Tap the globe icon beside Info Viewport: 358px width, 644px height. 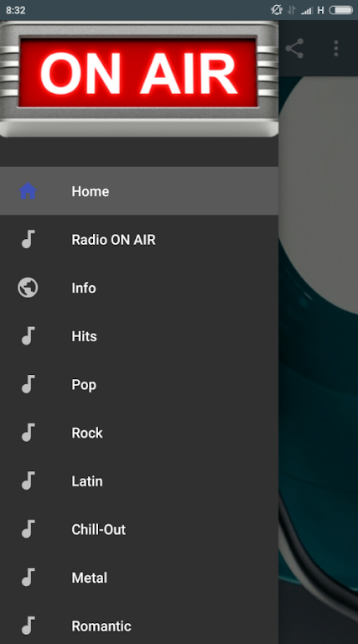28,288
